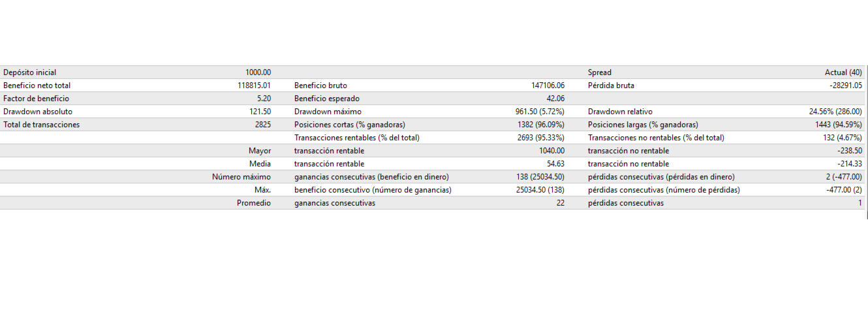
Task: Click the Total de transacciones label
Action: pos(42,125)
